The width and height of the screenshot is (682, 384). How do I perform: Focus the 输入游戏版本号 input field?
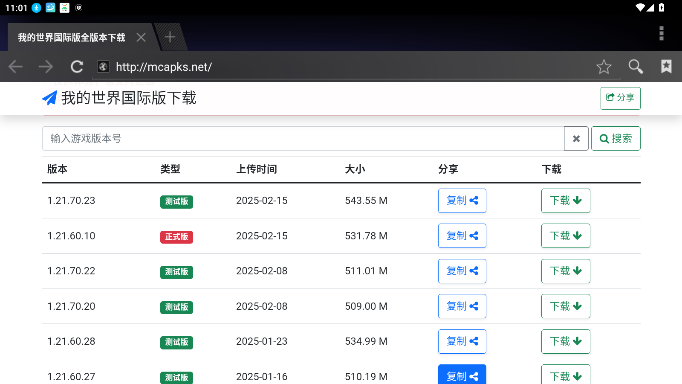303,138
